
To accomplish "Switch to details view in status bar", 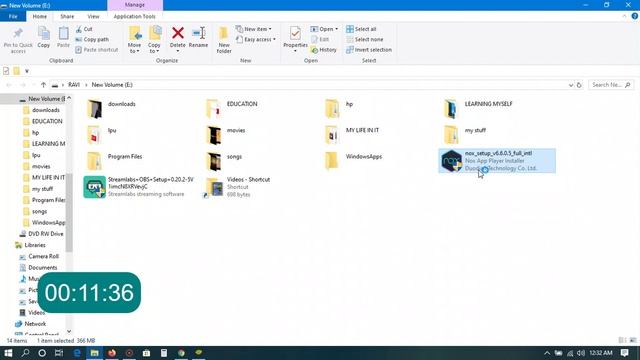I will 622,340.
